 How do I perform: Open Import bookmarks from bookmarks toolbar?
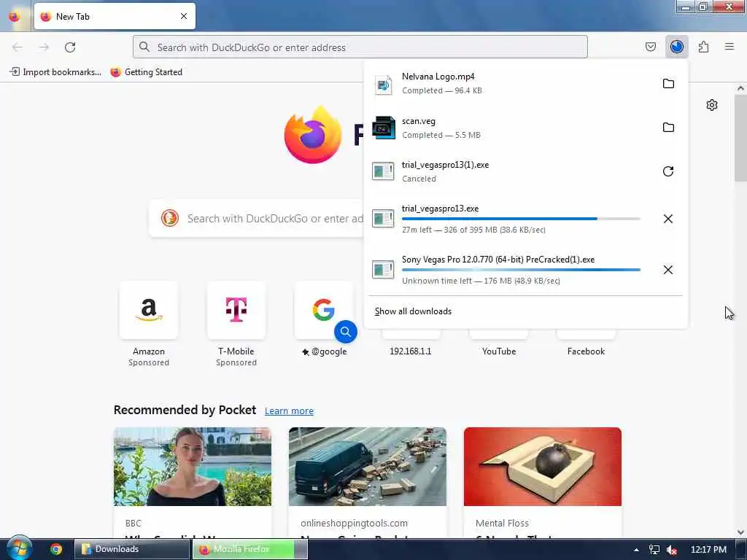point(55,72)
